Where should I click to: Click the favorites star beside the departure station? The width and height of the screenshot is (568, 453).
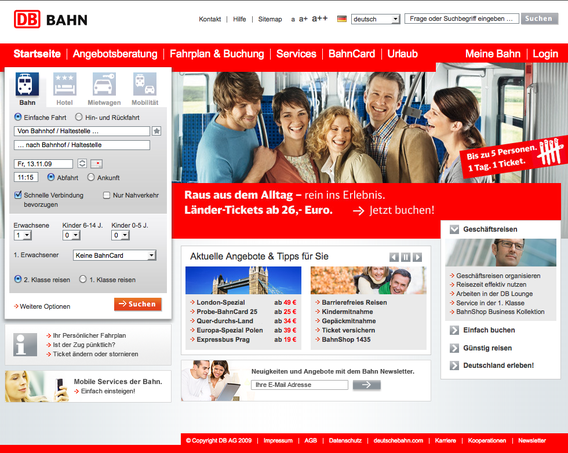156,131
